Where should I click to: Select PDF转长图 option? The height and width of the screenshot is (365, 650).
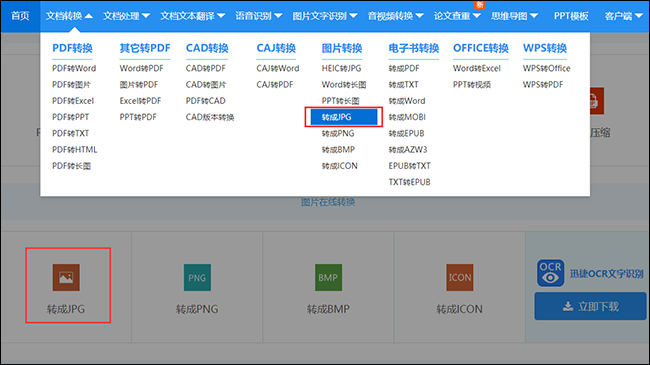click(x=71, y=166)
